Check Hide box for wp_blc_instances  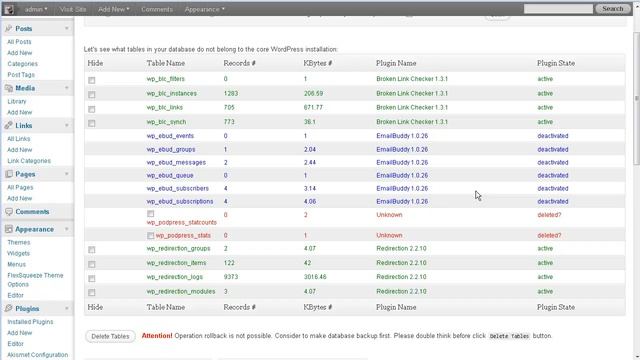pyautogui.click(x=91, y=95)
